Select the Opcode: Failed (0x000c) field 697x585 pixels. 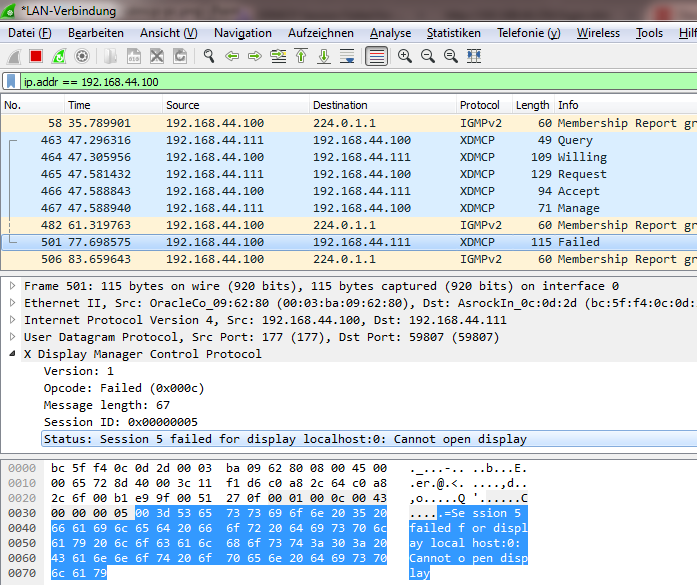124,388
